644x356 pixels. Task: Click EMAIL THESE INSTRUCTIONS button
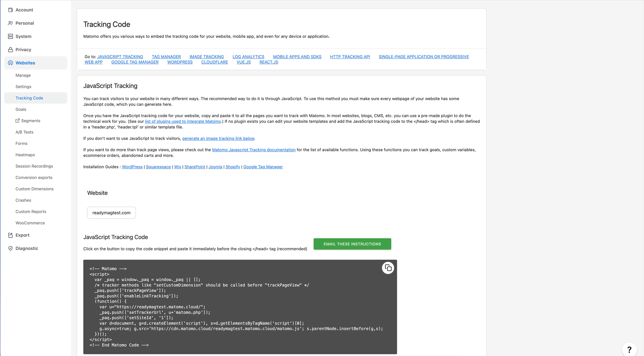click(352, 244)
